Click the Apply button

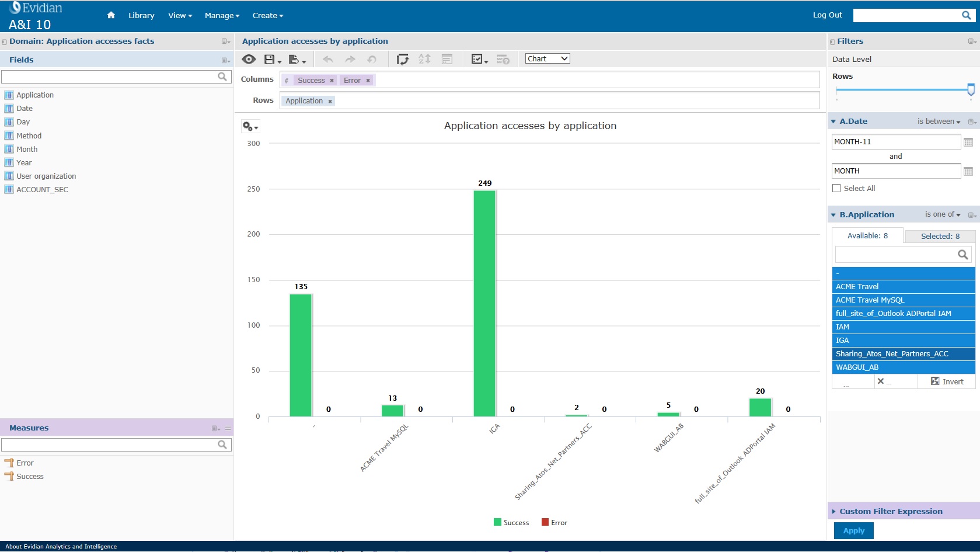point(853,530)
